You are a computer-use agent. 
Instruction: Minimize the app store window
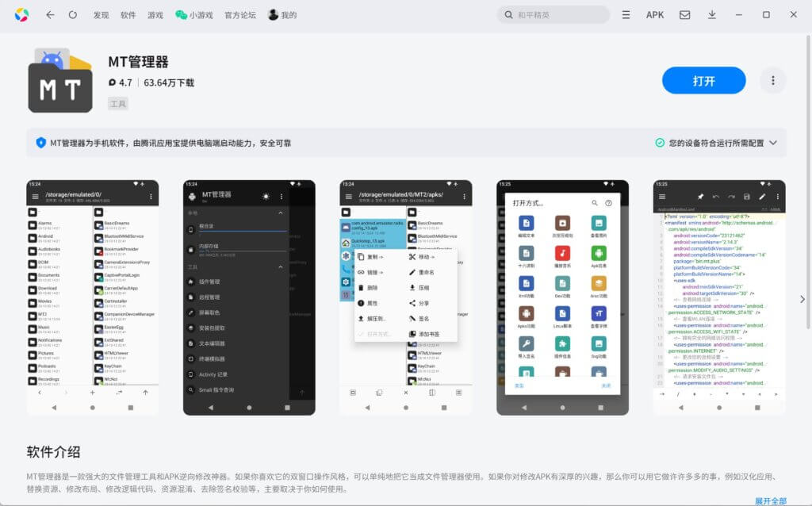[739, 15]
